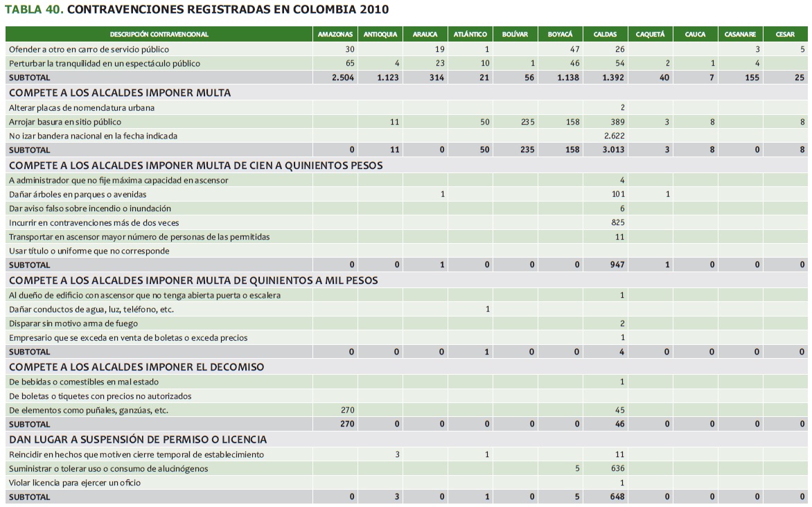Select 'Suministrar o tolerar uso' row label
812x507 pixels.
click(x=108, y=469)
